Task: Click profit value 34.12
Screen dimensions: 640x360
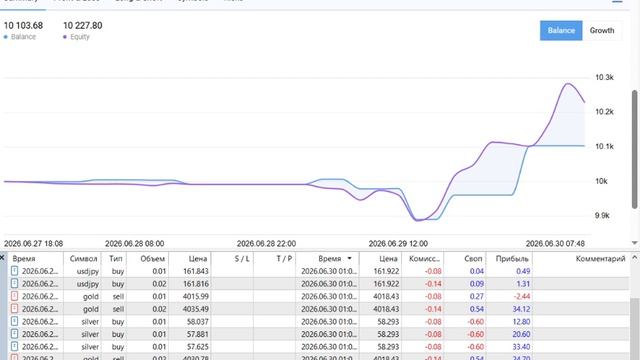Action: (521, 309)
